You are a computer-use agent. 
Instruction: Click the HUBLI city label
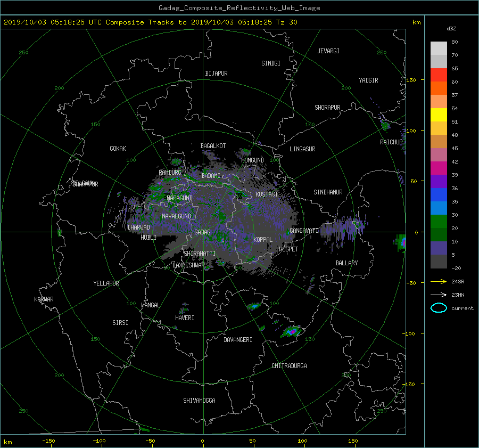pos(148,238)
